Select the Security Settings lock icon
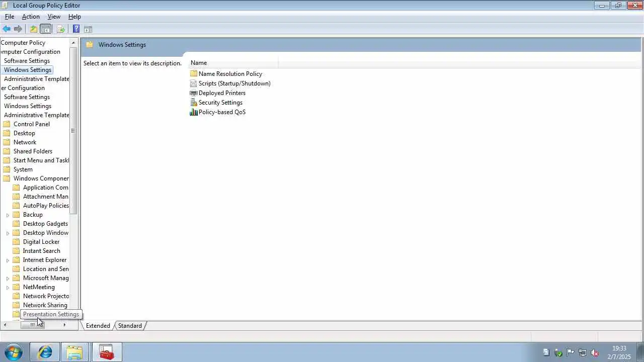This screenshot has width=644, height=362. pos(194,103)
